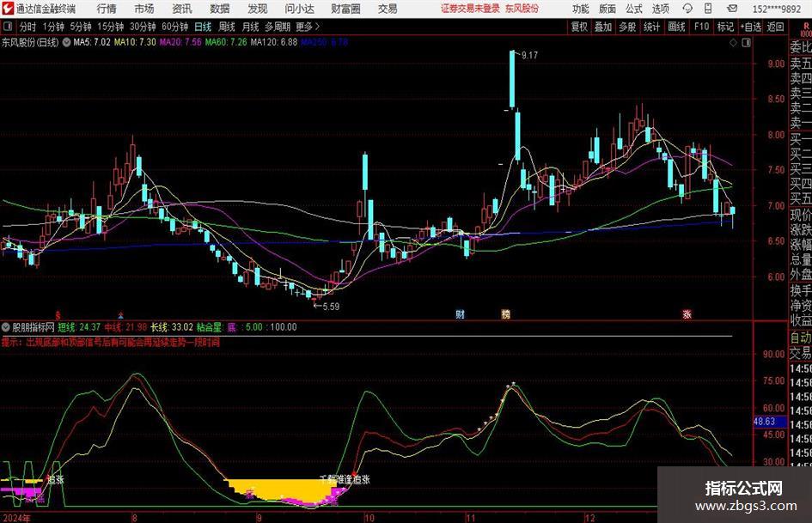The image size is (812, 523).
Task: Click the 5.59 low price label
Action: point(331,307)
